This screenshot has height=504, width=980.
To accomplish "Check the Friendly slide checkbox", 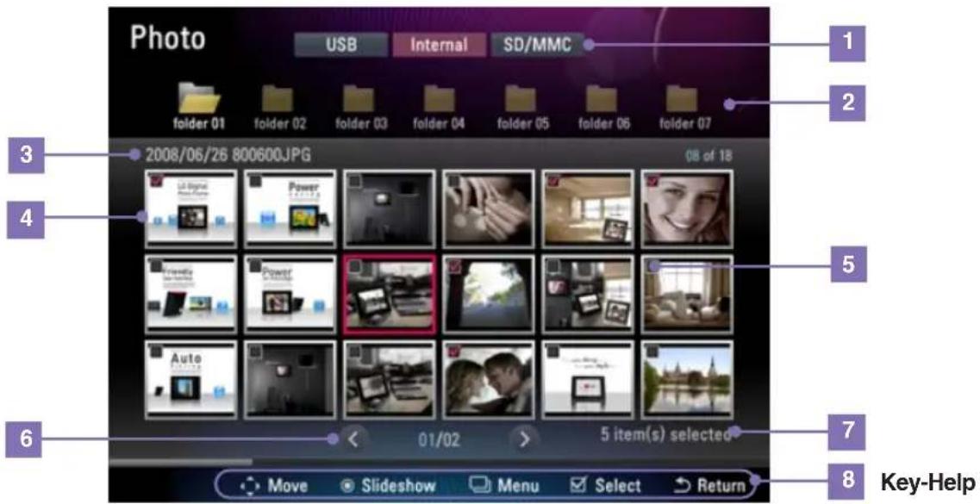I will coord(155,267).
